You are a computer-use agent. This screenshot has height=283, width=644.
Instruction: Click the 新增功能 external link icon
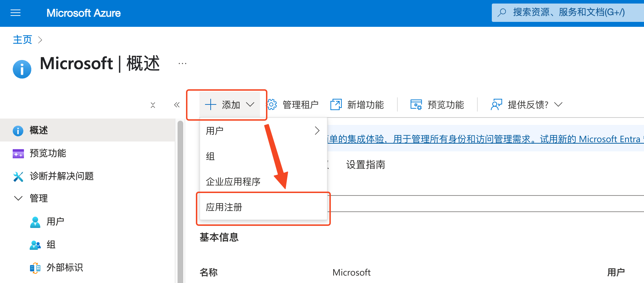[x=336, y=105]
